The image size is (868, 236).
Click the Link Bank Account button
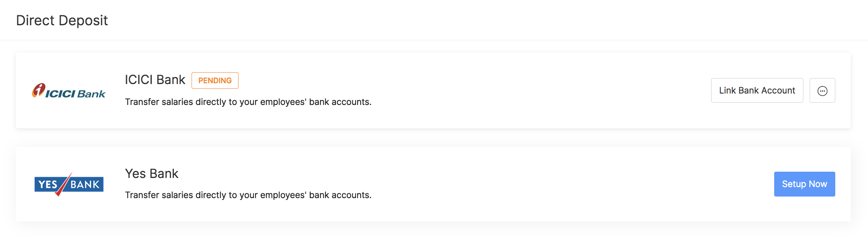click(757, 90)
